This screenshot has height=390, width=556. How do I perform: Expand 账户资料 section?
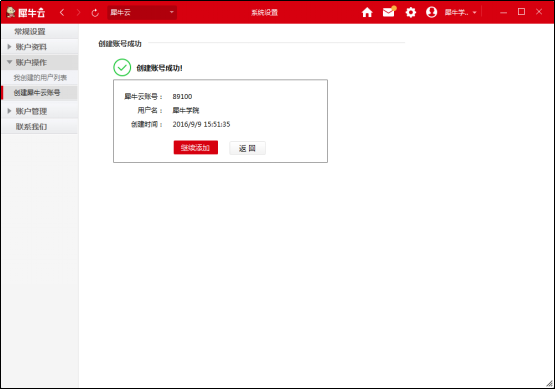(39, 47)
